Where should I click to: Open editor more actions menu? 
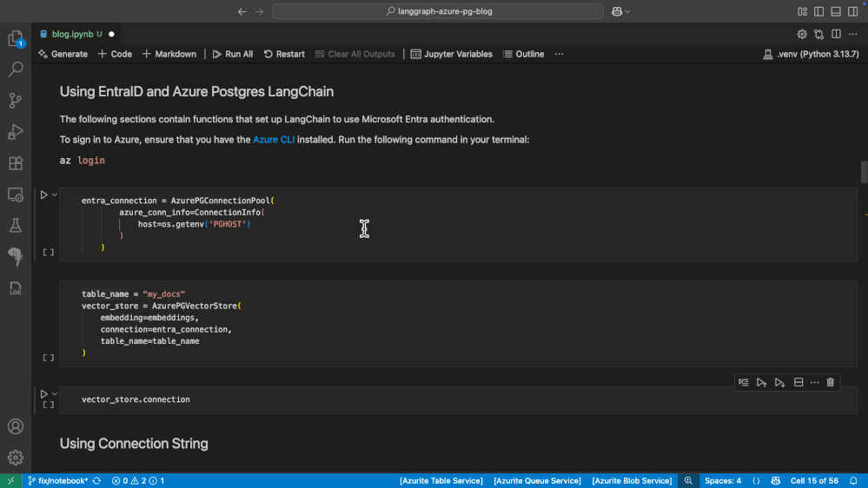point(853,35)
